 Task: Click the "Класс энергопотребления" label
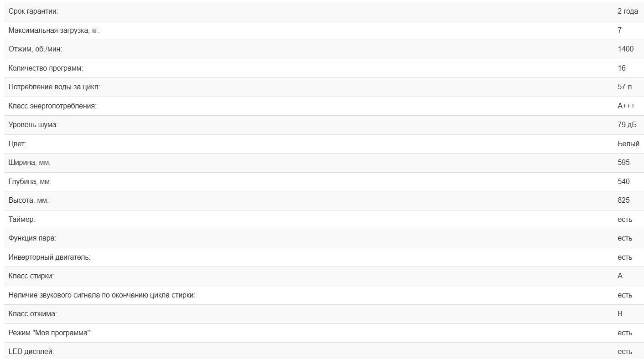pyautogui.click(x=52, y=106)
